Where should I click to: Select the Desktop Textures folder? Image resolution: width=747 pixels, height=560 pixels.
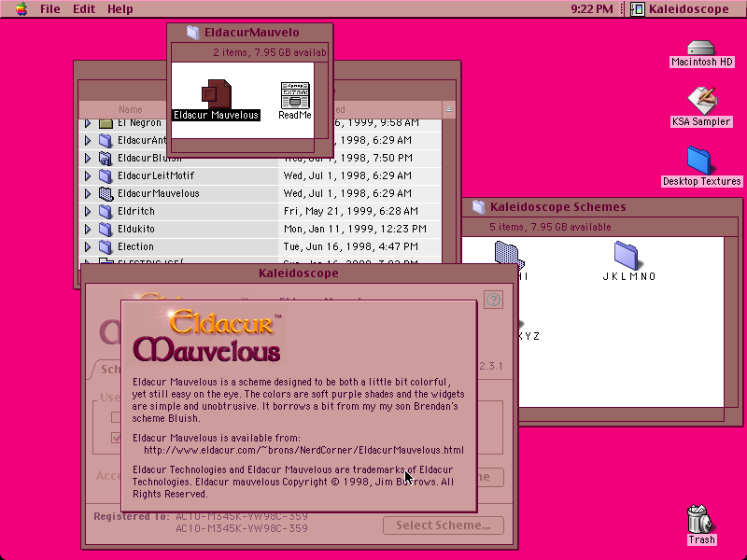[698, 161]
